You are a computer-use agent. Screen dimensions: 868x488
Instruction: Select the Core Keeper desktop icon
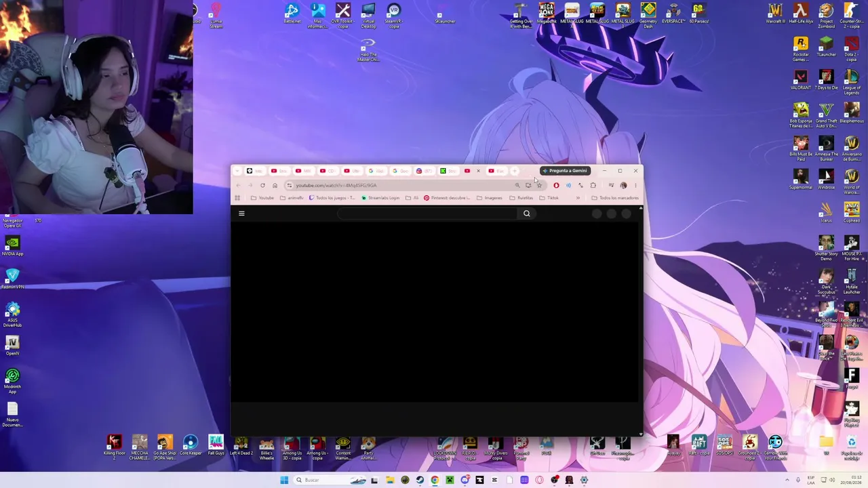[x=191, y=445]
